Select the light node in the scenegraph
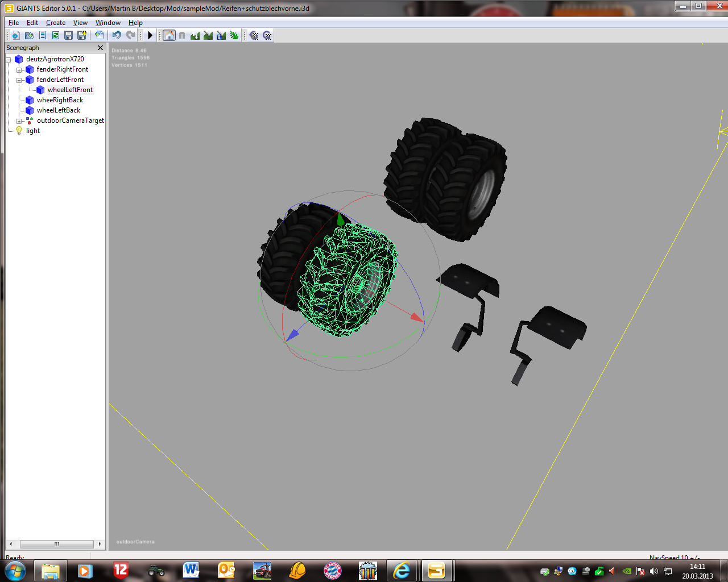 [x=33, y=131]
